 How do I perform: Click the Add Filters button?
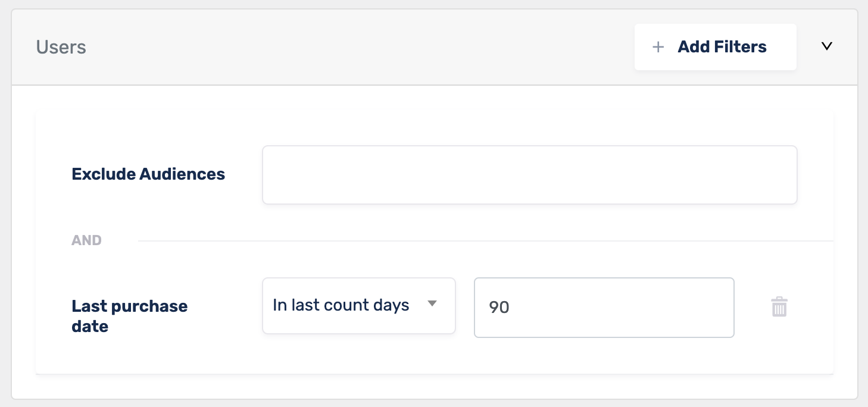tap(716, 47)
